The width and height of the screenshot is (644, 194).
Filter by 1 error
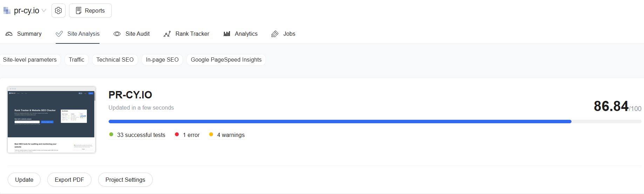(x=191, y=135)
